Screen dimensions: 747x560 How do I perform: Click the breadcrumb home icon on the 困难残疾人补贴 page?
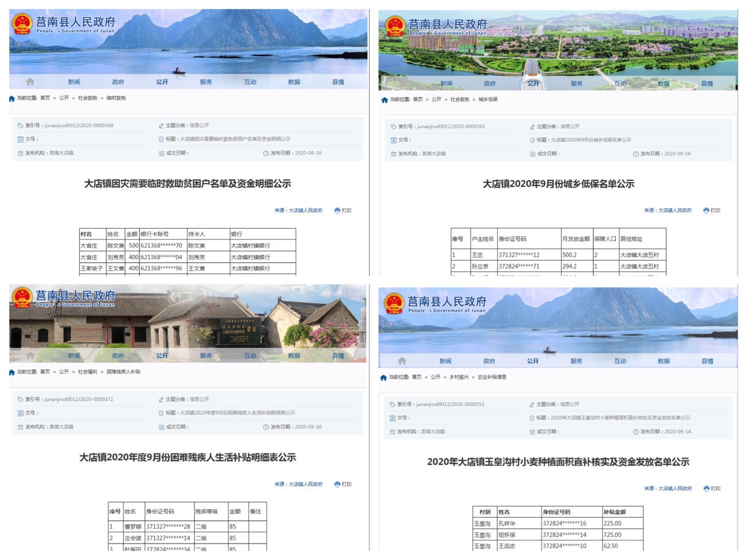tap(12, 372)
